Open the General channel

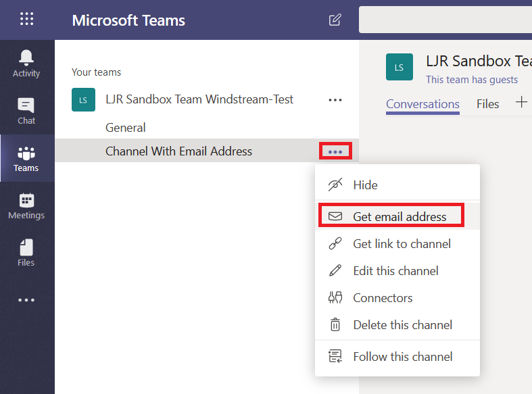coord(126,128)
